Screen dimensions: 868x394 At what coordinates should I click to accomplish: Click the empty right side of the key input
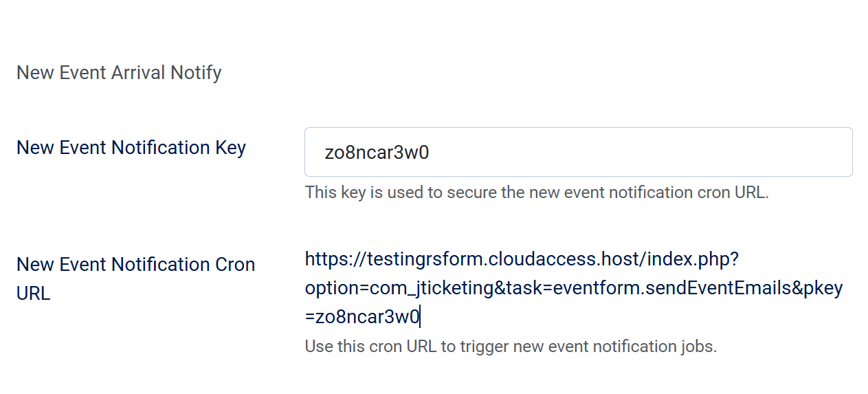[x=687, y=152]
